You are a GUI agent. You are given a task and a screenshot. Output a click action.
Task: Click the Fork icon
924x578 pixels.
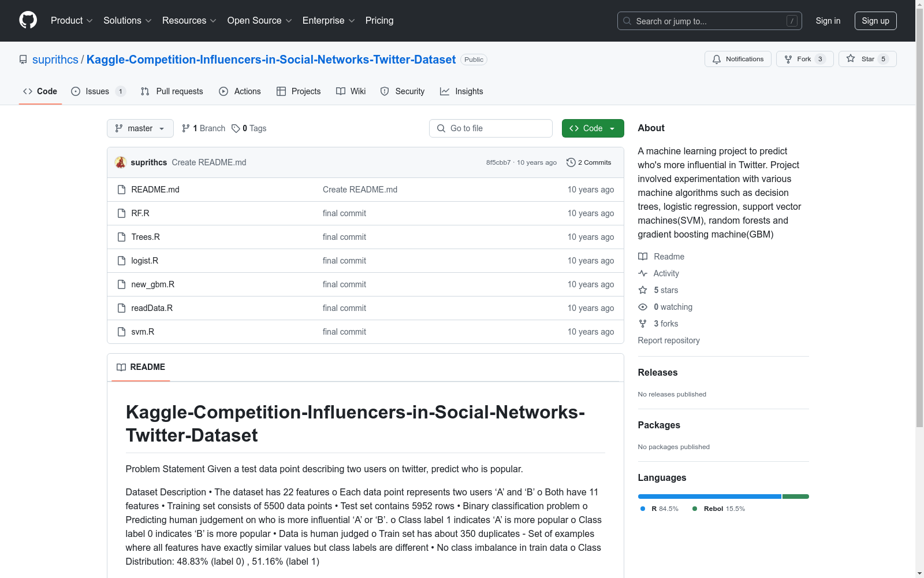788,59
